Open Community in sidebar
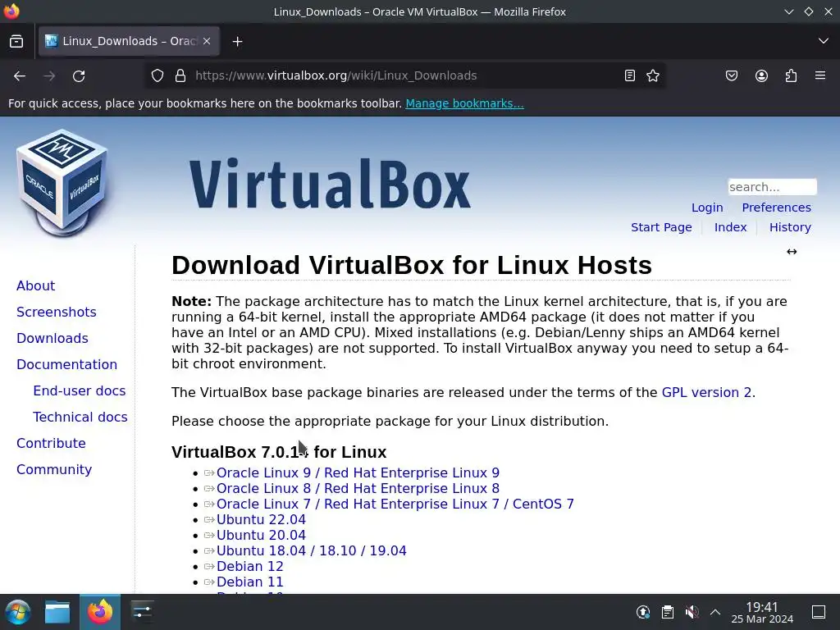840x630 pixels. click(54, 469)
